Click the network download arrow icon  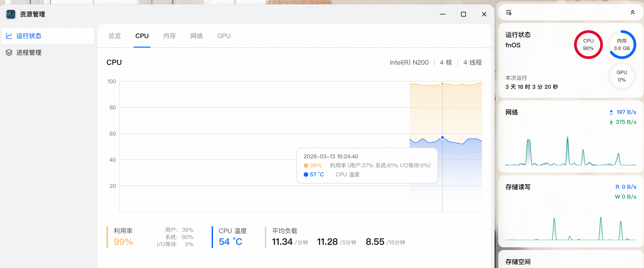tap(611, 122)
